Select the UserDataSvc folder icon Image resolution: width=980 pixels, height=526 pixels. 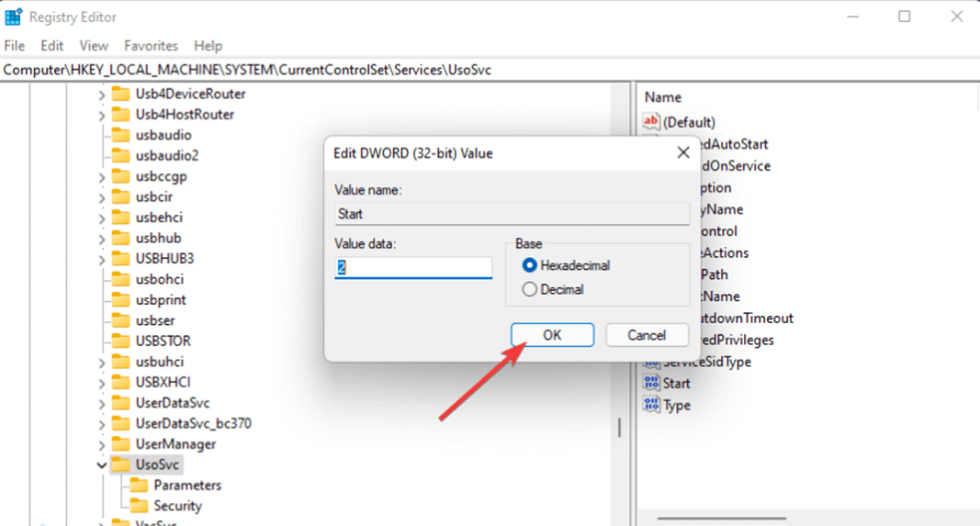pyautogui.click(x=120, y=403)
